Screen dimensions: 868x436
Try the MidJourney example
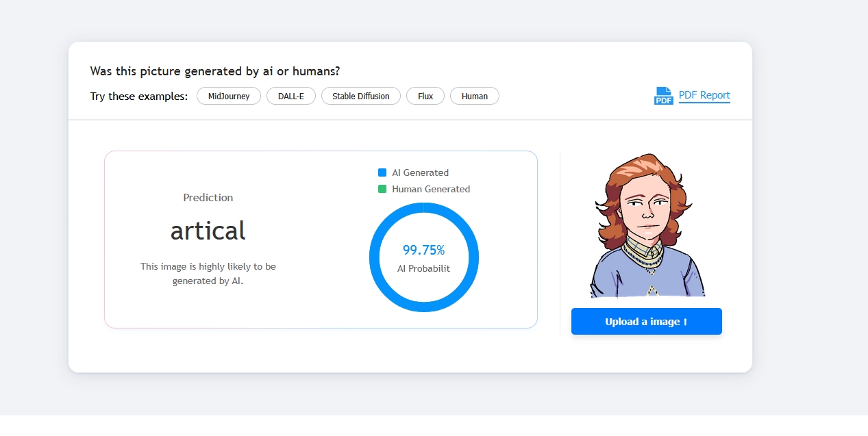click(229, 96)
